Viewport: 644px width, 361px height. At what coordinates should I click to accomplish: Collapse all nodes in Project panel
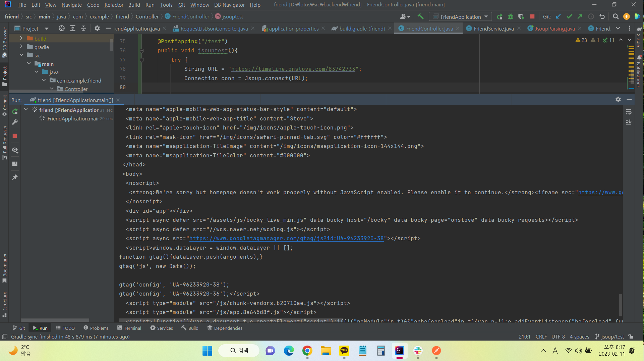(x=83, y=29)
